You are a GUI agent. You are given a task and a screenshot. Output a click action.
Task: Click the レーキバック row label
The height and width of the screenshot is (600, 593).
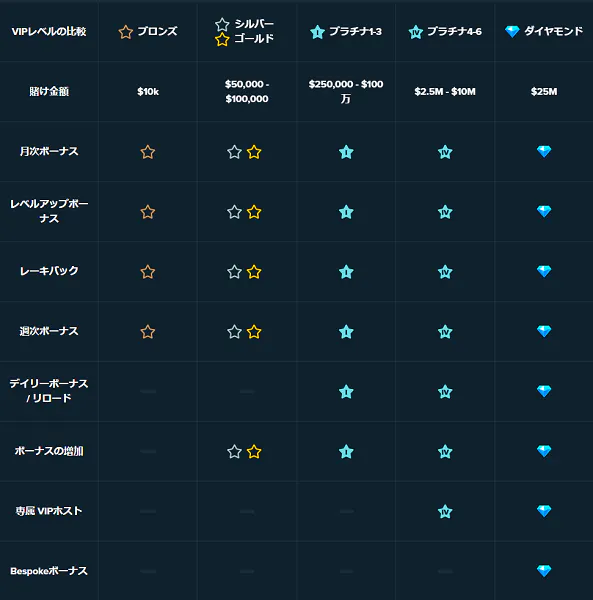point(49,271)
